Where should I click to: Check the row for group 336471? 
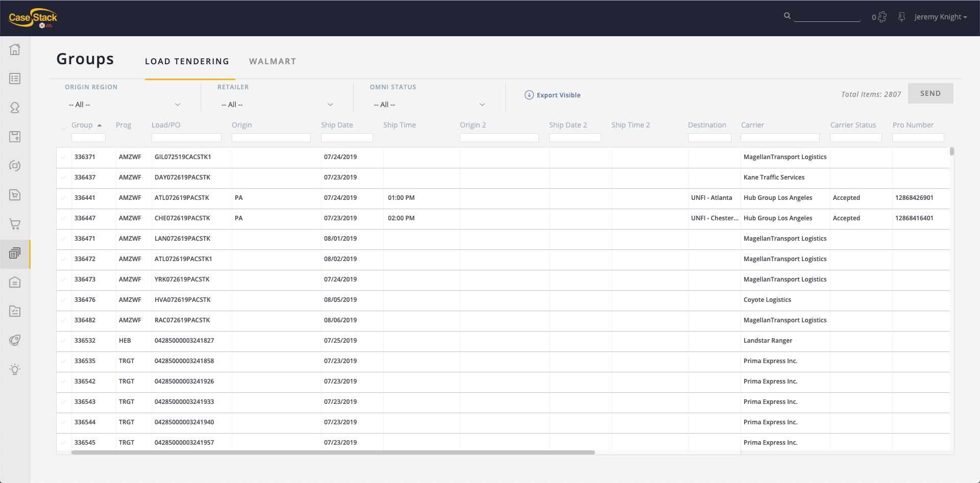pos(63,239)
